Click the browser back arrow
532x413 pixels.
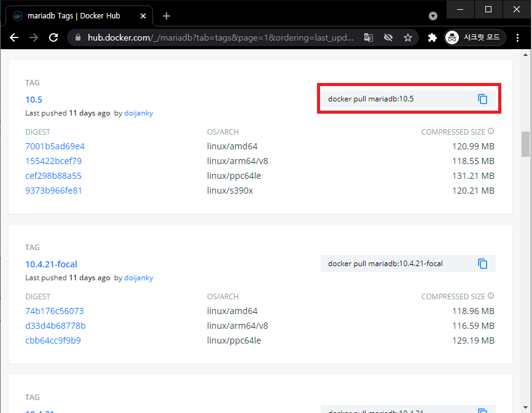point(14,37)
